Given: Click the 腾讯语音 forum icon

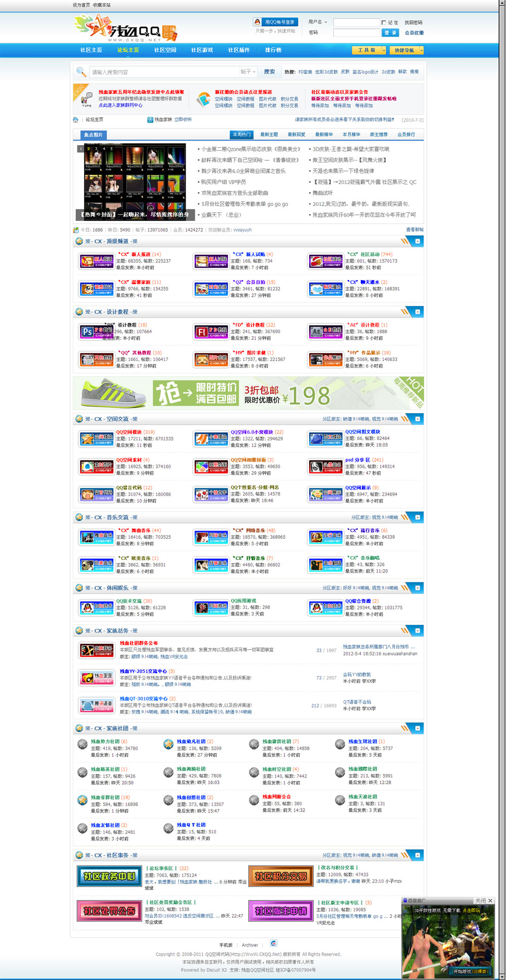Looking at the screenshot, I should [x=97, y=705].
